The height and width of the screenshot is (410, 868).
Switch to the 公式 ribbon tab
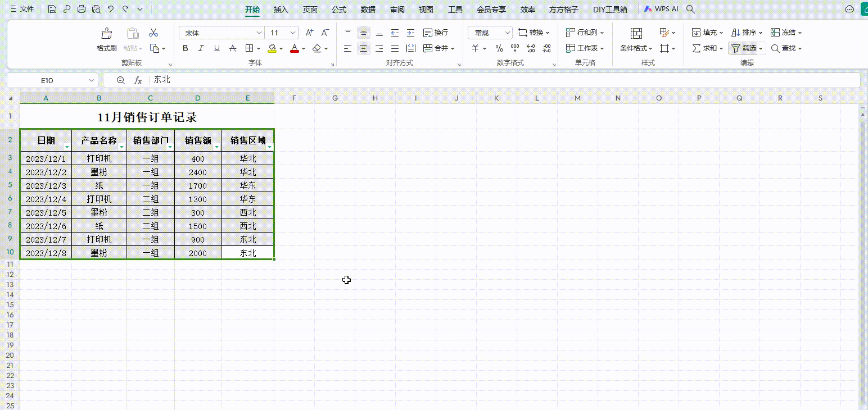coord(339,10)
